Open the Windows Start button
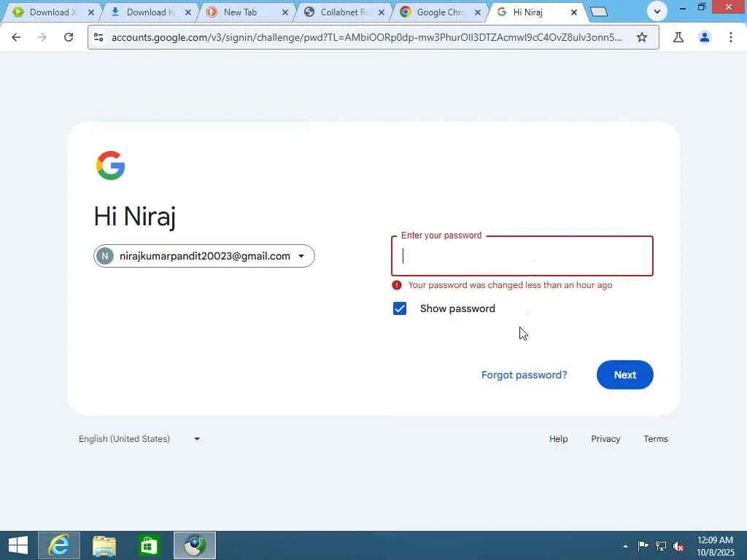 (18, 545)
